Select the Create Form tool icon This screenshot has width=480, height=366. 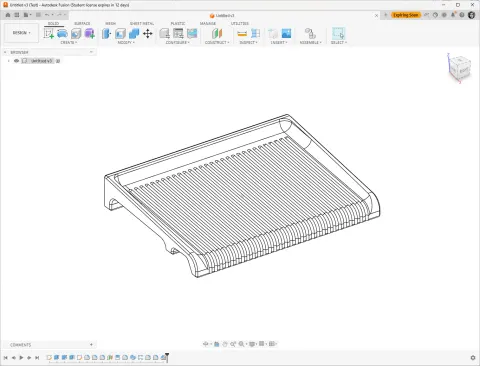62,33
